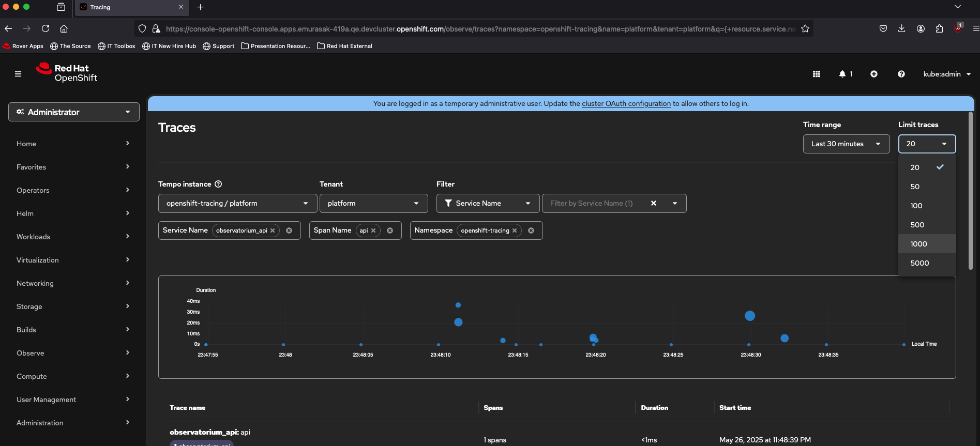980x446 pixels.
Task: Remove the api span name chip
Action: (373, 230)
